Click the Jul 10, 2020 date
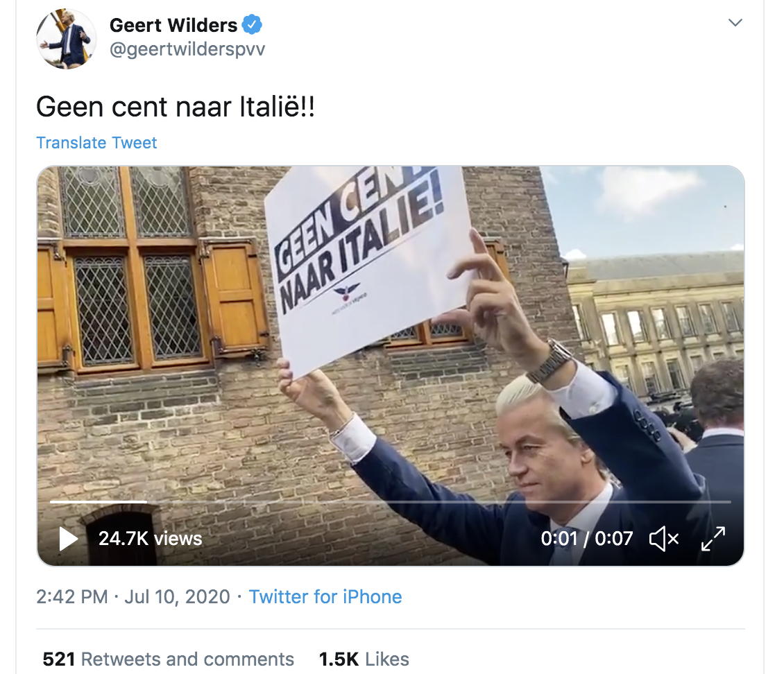This screenshot has width=784, height=674. coord(177,596)
